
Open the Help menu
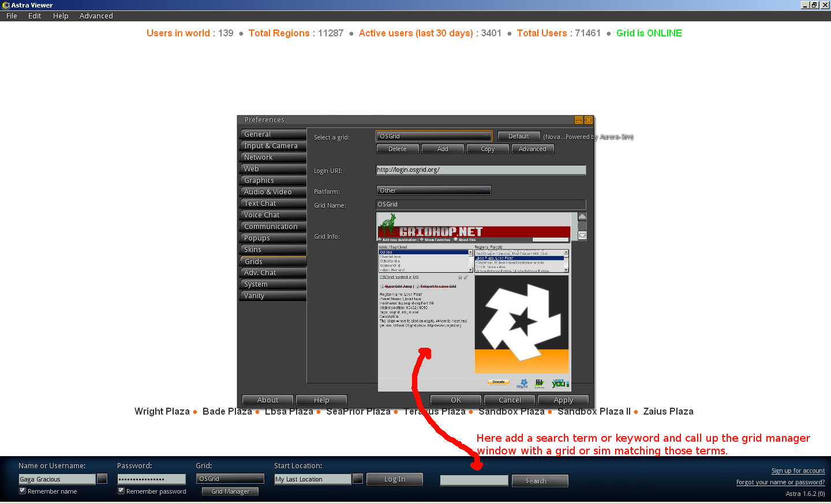pyautogui.click(x=61, y=16)
